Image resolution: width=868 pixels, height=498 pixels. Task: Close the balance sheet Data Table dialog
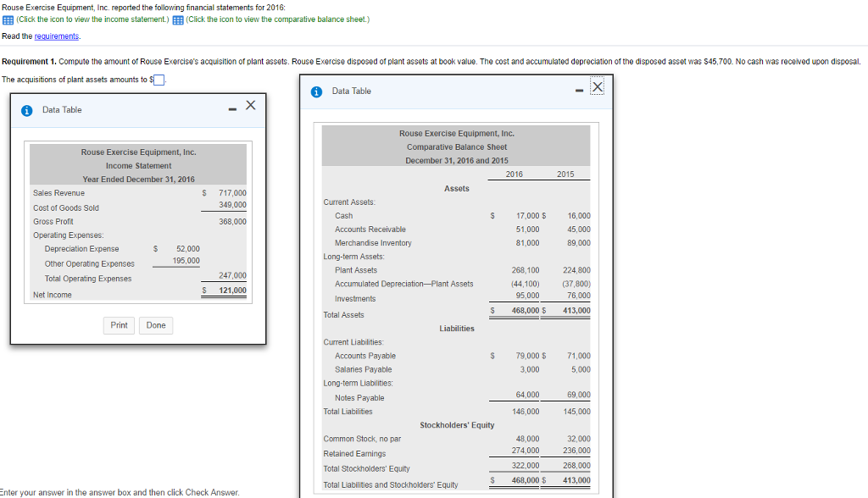(597, 87)
